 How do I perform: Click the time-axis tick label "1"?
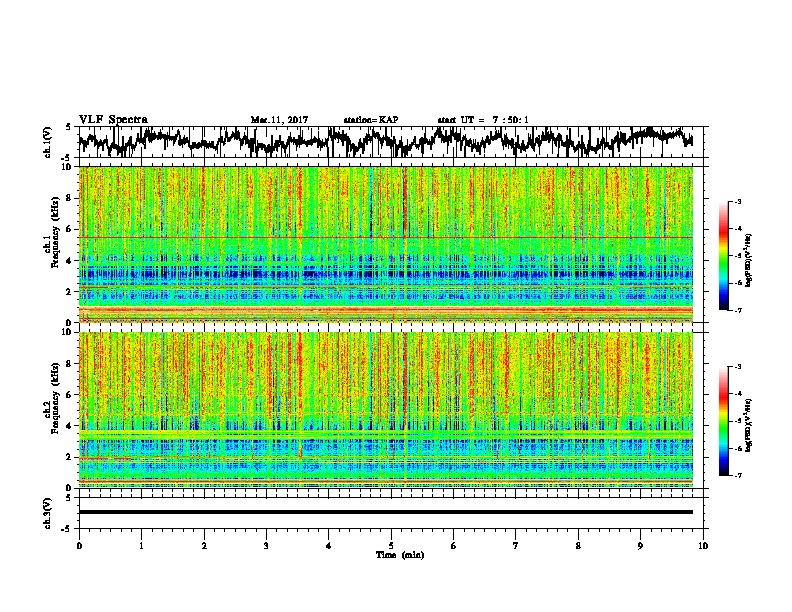[x=141, y=546]
